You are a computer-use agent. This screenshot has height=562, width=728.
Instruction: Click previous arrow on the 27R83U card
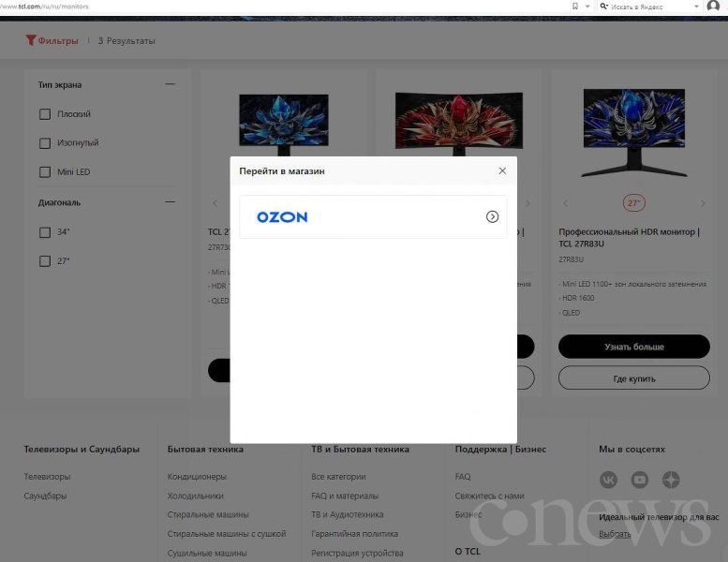[x=566, y=203]
